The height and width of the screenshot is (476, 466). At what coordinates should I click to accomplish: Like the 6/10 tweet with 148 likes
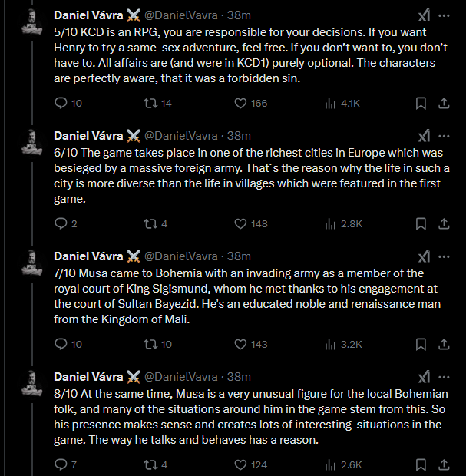tap(240, 223)
